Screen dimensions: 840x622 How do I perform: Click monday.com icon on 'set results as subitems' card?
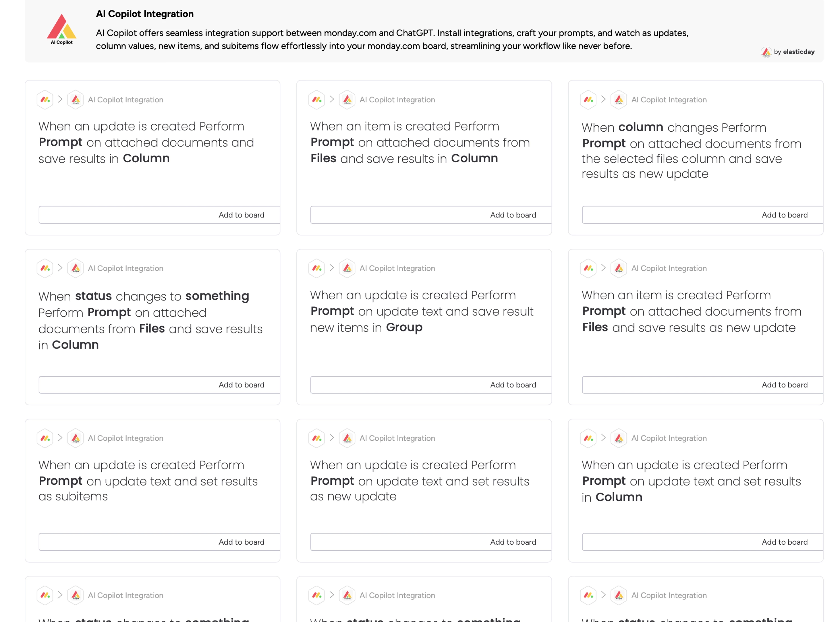pyautogui.click(x=45, y=438)
